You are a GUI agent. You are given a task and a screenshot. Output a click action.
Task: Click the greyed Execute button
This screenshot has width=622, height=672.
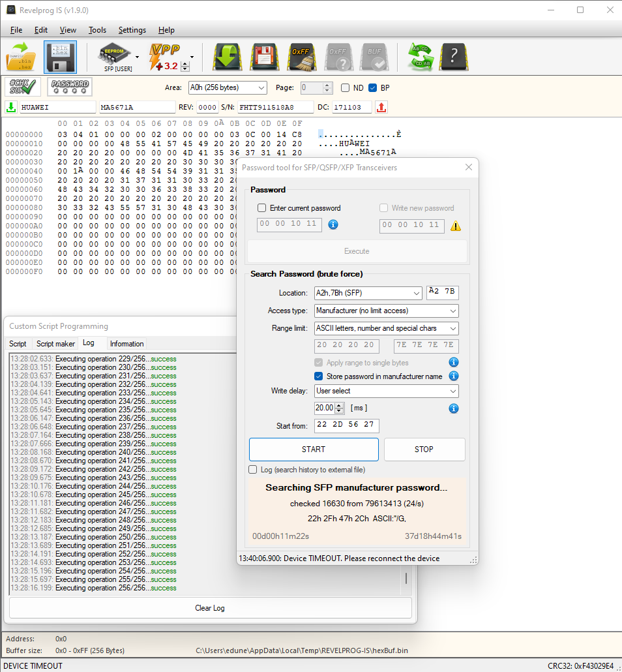(x=357, y=251)
